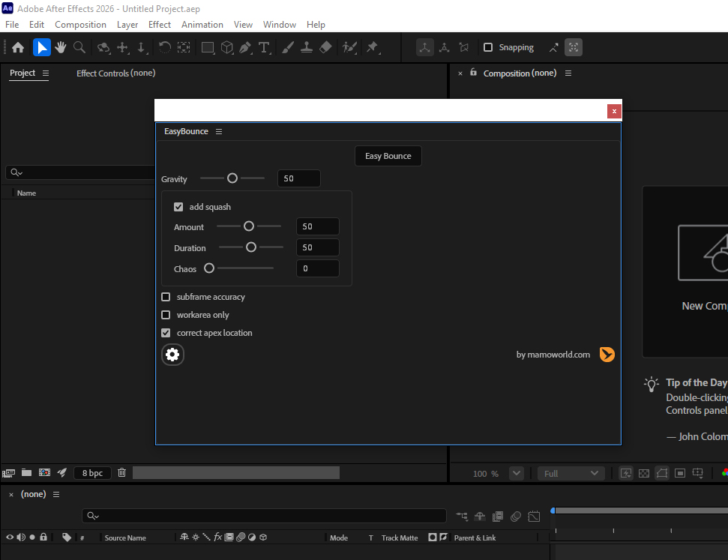This screenshot has width=728, height=560.
Task: Click the 8 bpc color depth button
Action: (x=92, y=473)
